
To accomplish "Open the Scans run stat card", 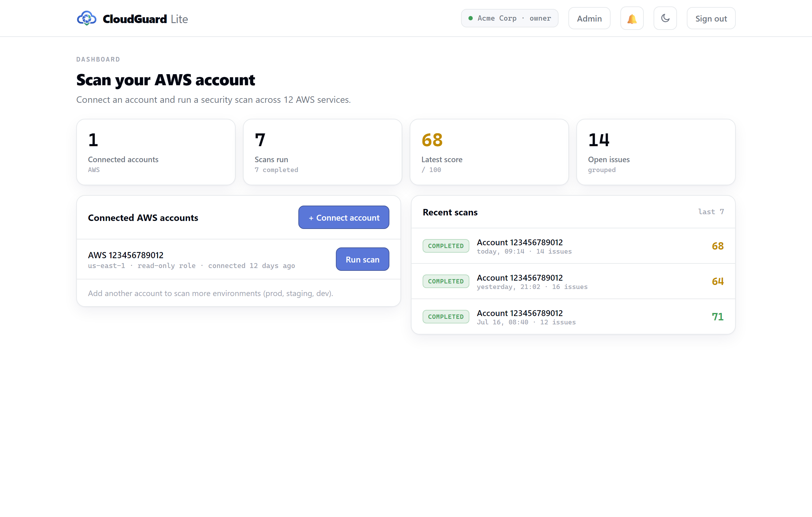I will [x=322, y=152].
